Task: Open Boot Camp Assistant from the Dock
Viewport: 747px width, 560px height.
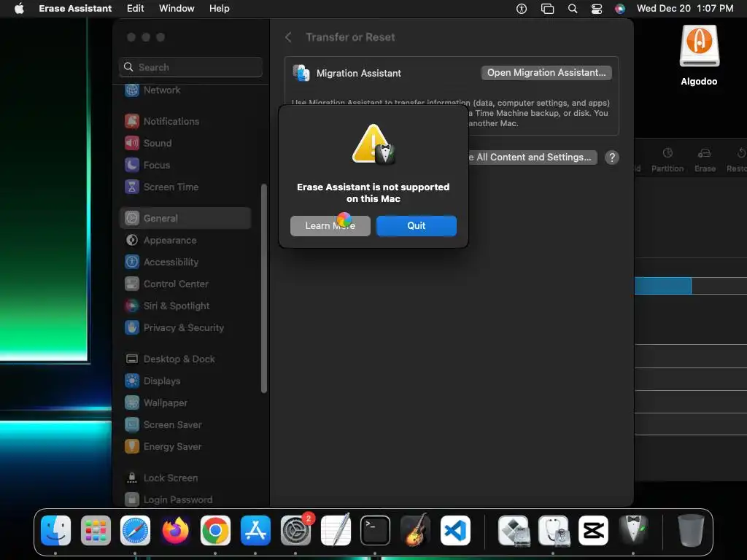Action: (x=513, y=530)
